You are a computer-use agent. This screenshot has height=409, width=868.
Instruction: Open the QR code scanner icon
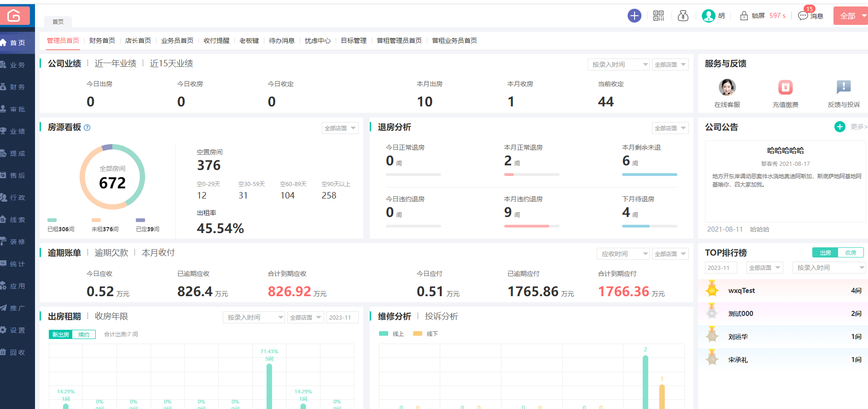pos(658,16)
